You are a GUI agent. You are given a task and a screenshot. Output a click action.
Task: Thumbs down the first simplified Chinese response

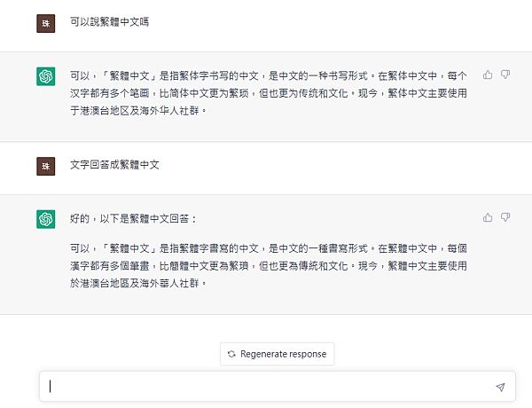click(505, 75)
